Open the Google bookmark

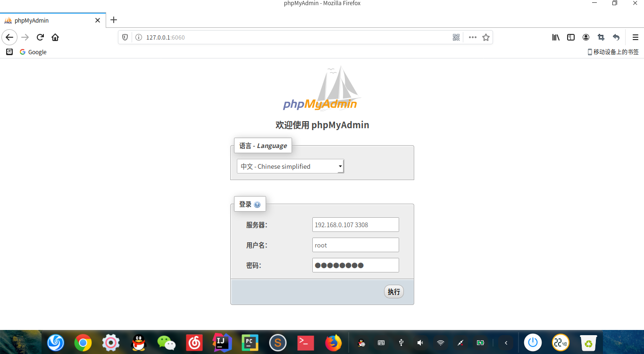click(x=33, y=52)
